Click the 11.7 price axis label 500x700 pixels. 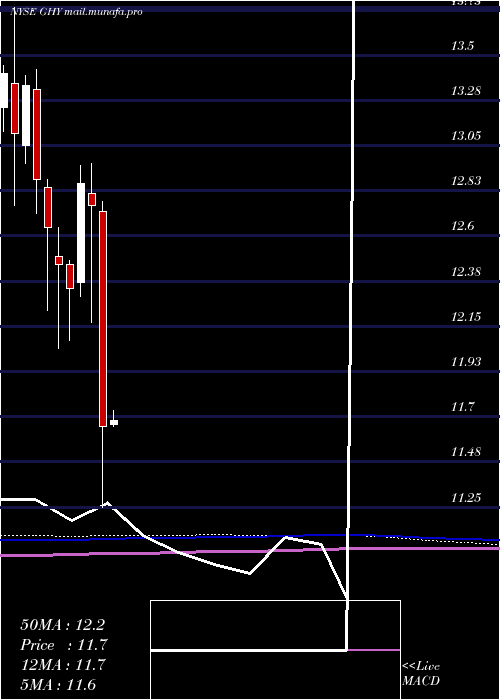click(462, 407)
